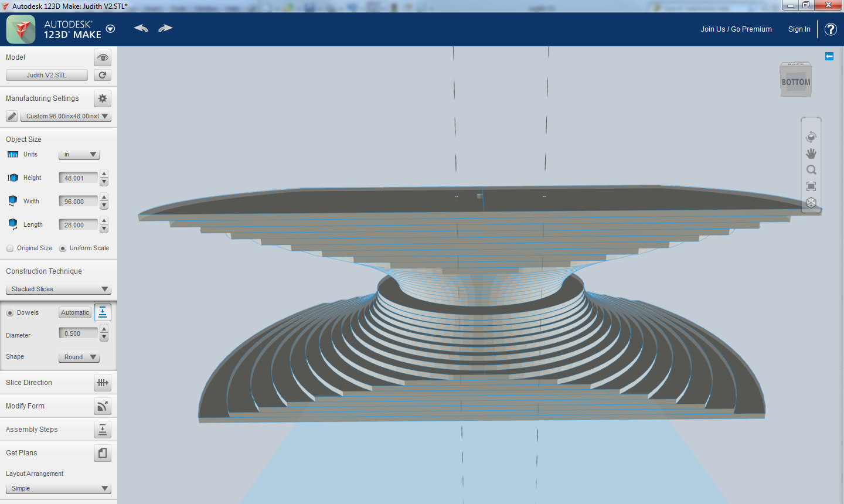Open Manufacturing Settings gear icon

(102, 98)
